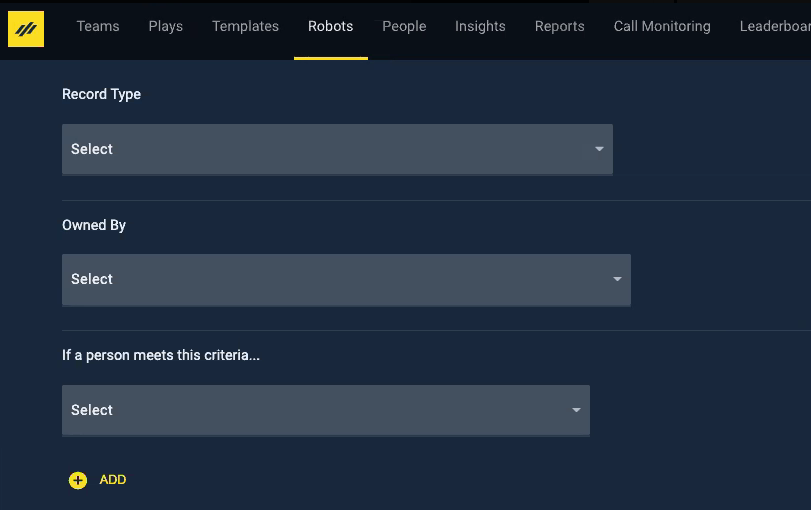Viewport: 811px width, 510px height.
Task: Go to the Plays tab
Action: [x=165, y=26]
